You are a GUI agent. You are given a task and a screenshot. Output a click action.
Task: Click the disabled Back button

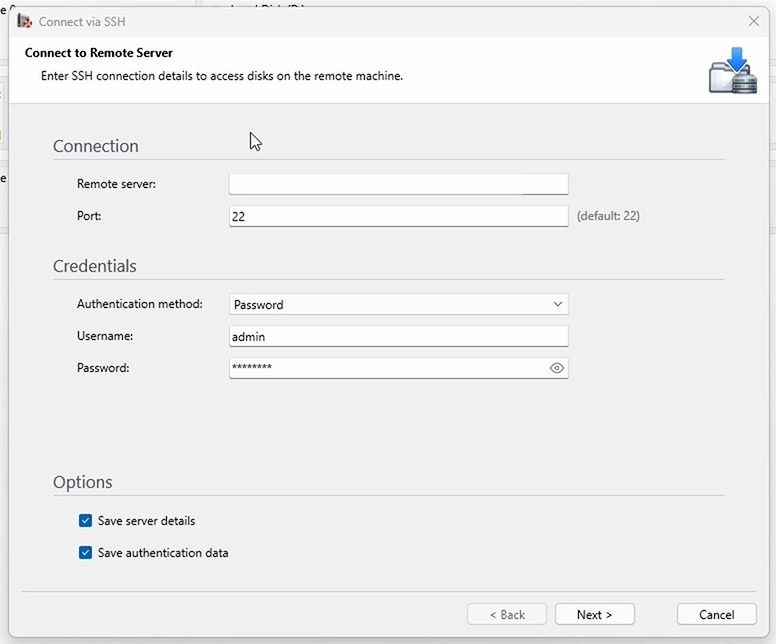pos(507,615)
